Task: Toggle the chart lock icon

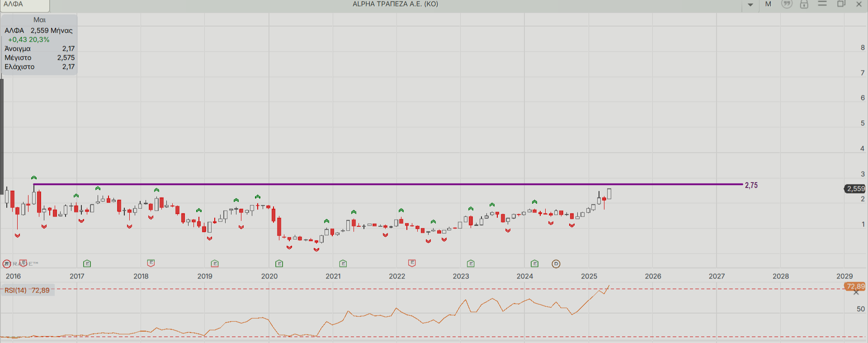Action: click(804, 4)
